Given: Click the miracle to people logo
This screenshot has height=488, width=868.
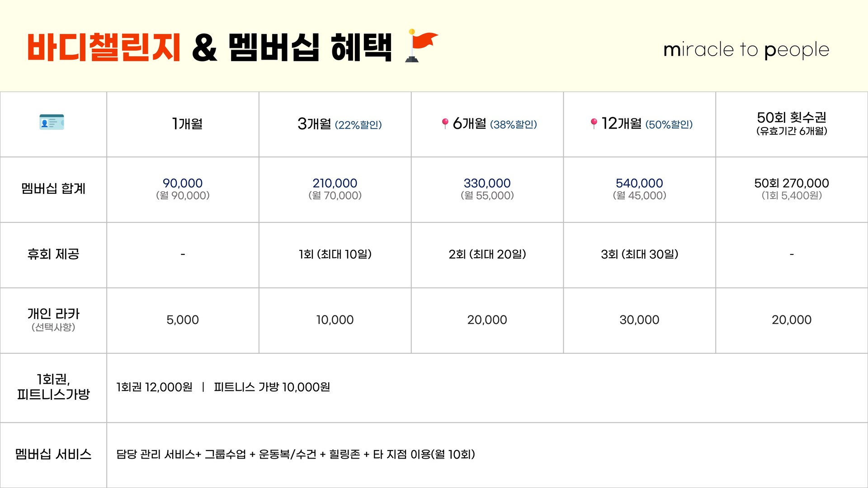Looking at the screenshot, I should coord(746,50).
